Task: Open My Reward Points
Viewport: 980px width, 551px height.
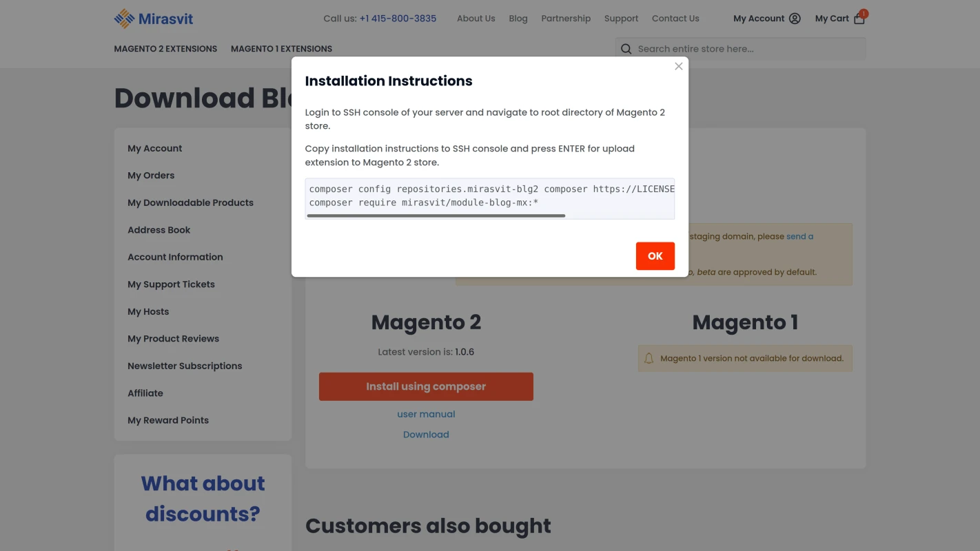Action: (168, 420)
